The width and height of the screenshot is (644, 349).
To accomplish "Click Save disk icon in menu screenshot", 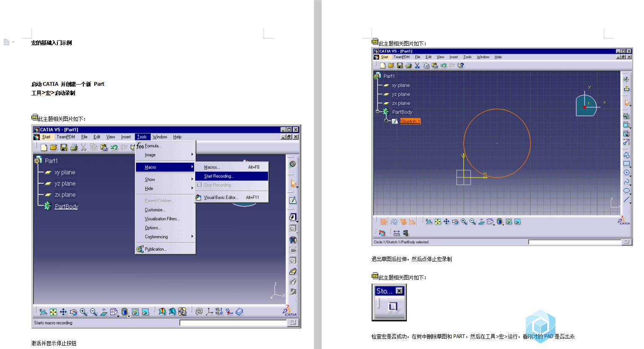I will click(64, 147).
